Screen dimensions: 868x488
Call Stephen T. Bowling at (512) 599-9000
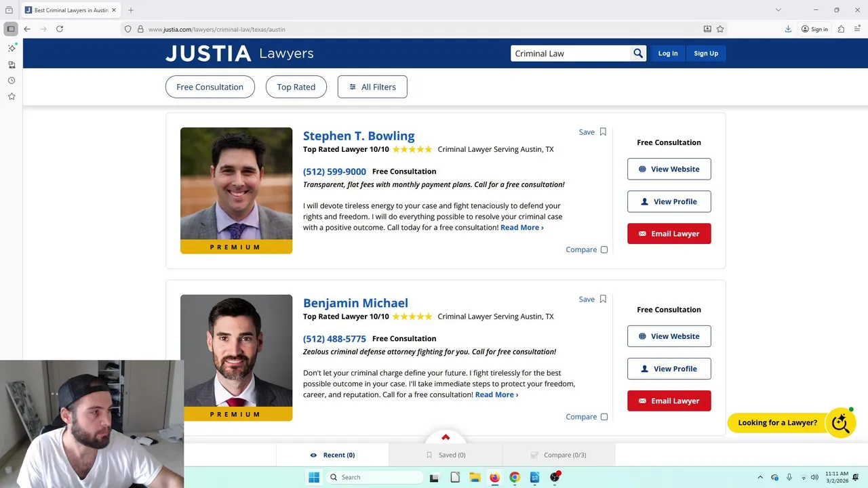334,171
